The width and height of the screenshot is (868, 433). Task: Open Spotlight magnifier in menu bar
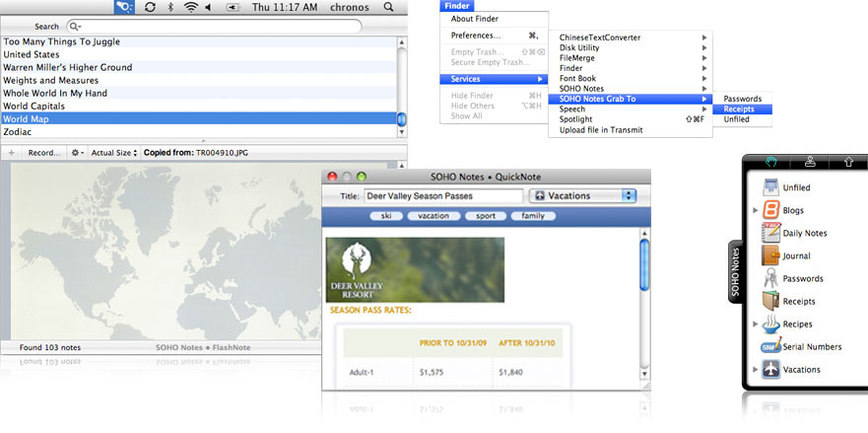(x=388, y=7)
